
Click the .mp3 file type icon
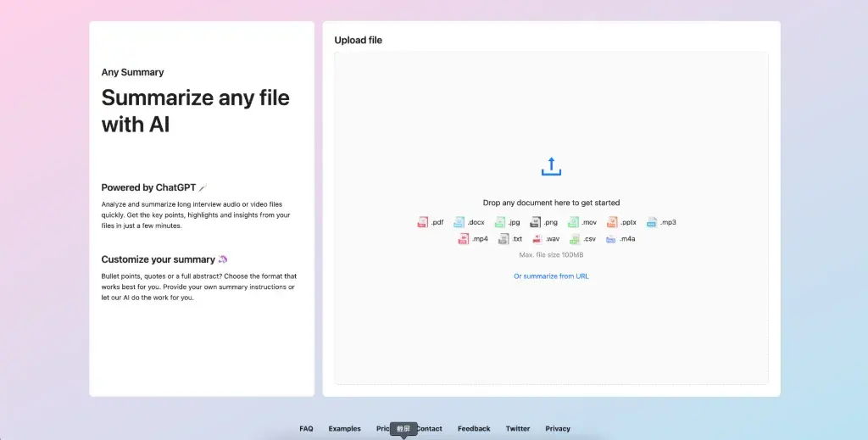click(652, 222)
